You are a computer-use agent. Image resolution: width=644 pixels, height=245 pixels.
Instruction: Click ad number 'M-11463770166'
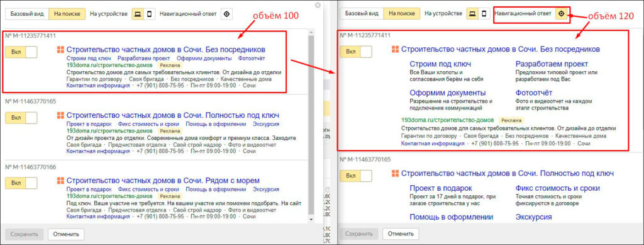pyautogui.click(x=34, y=168)
